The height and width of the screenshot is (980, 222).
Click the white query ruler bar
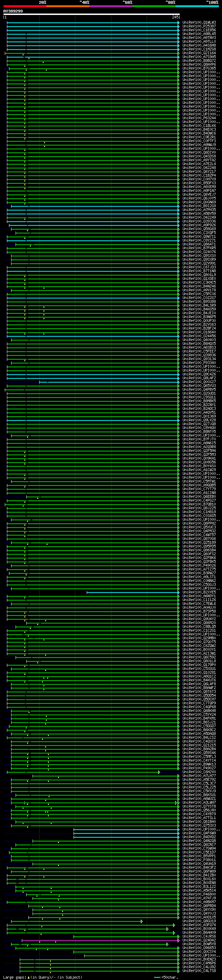(92, 15)
